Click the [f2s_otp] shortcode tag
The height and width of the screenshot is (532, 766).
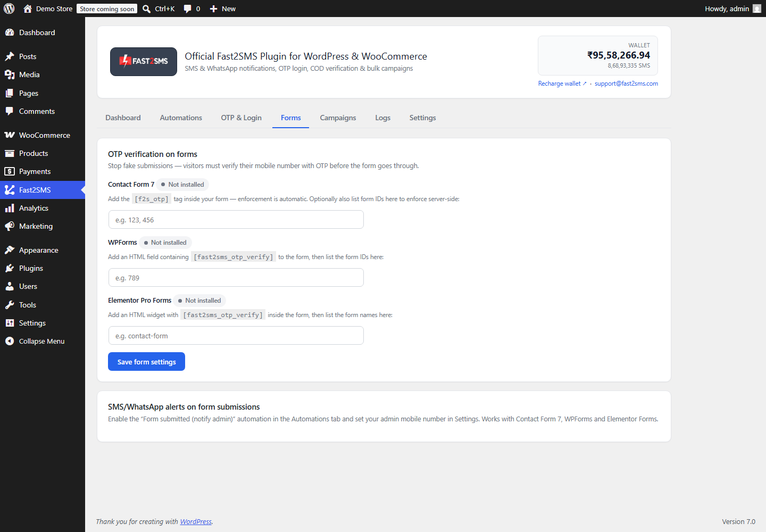[x=152, y=199]
